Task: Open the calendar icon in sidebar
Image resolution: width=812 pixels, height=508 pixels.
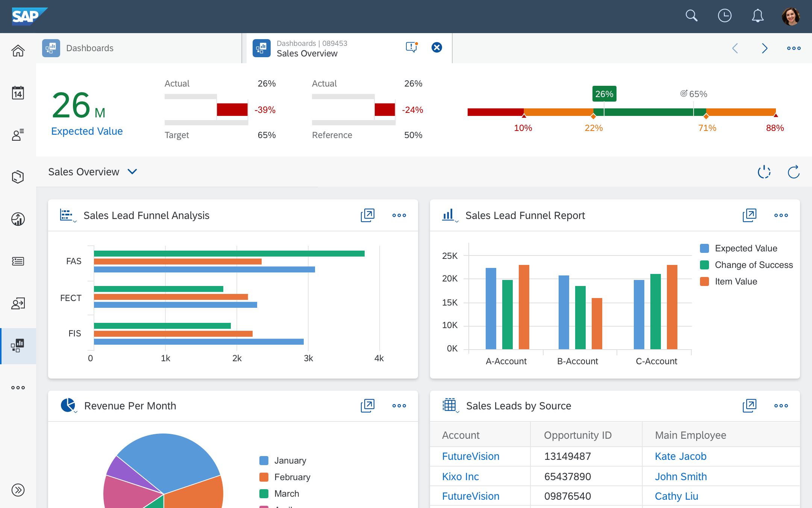Action: point(18,93)
